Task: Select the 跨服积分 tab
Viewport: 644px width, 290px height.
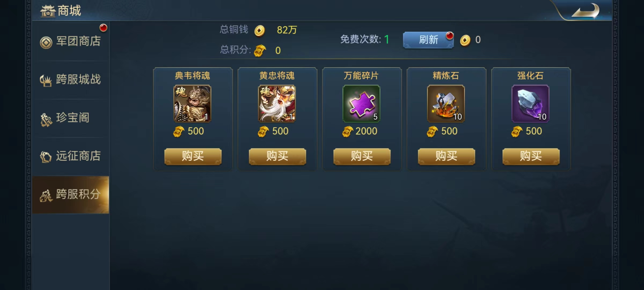Action: pyautogui.click(x=71, y=195)
